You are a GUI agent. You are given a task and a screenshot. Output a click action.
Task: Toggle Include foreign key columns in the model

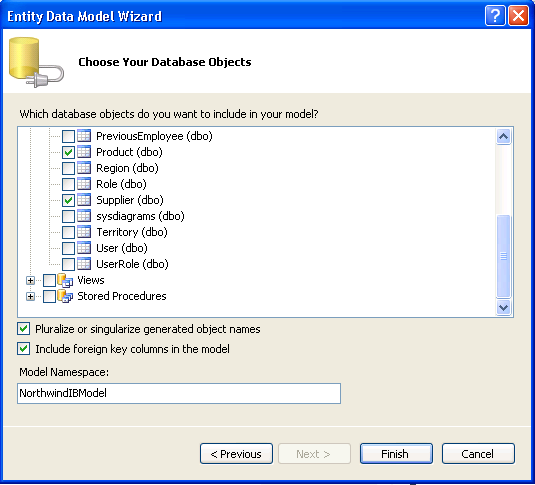click(24, 349)
